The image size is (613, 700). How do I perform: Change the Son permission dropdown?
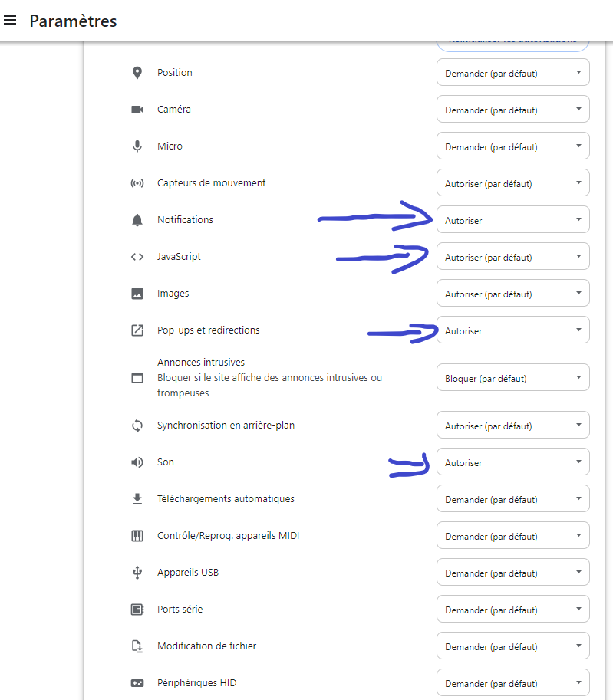512,462
